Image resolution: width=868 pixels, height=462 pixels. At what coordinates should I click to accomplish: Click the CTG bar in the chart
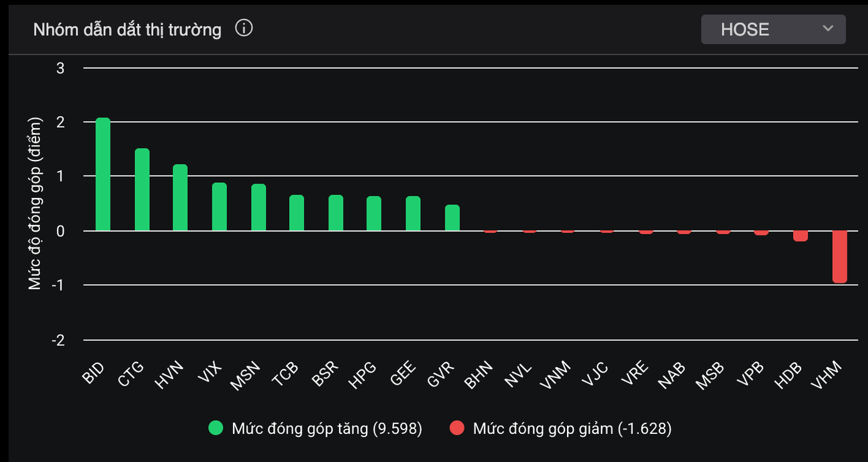(142, 190)
